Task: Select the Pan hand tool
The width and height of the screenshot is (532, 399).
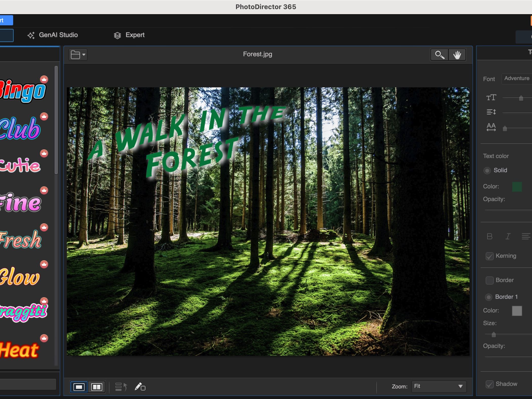Action: click(457, 55)
